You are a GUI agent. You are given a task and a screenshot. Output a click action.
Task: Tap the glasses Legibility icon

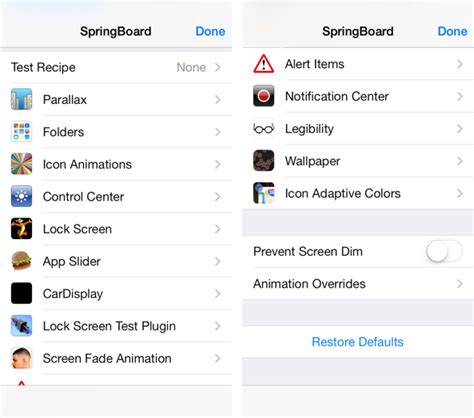point(263,128)
